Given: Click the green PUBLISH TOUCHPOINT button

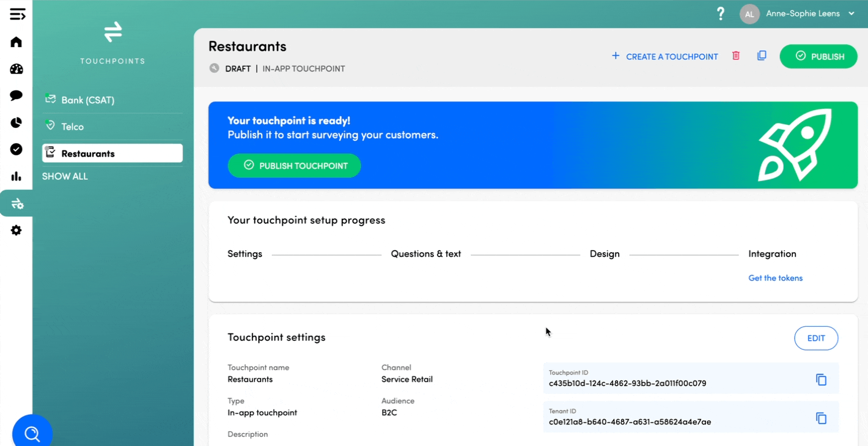Looking at the screenshot, I should (x=294, y=166).
